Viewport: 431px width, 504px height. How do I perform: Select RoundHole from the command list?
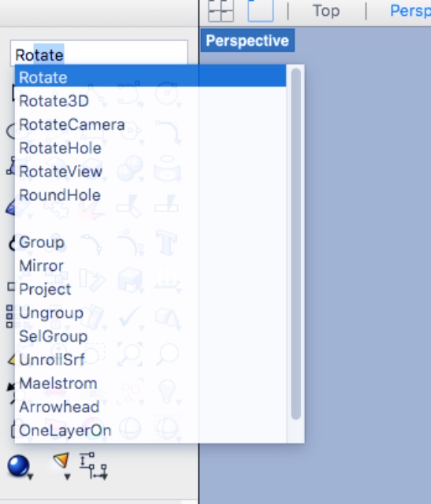(x=150, y=195)
